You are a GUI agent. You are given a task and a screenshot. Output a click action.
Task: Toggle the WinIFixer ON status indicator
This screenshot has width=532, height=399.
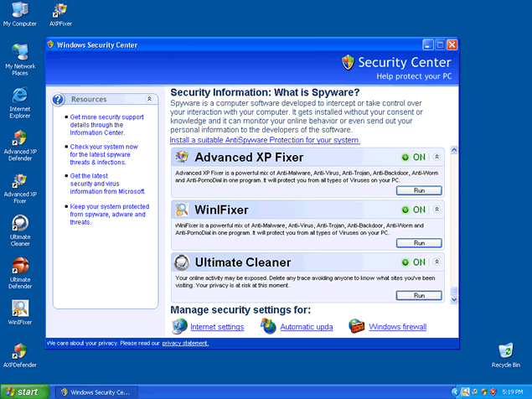pos(413,210)
